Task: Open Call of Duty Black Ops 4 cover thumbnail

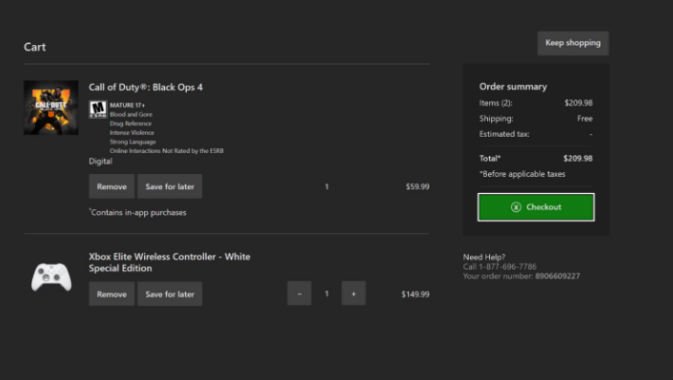Action: click(51, 107)
